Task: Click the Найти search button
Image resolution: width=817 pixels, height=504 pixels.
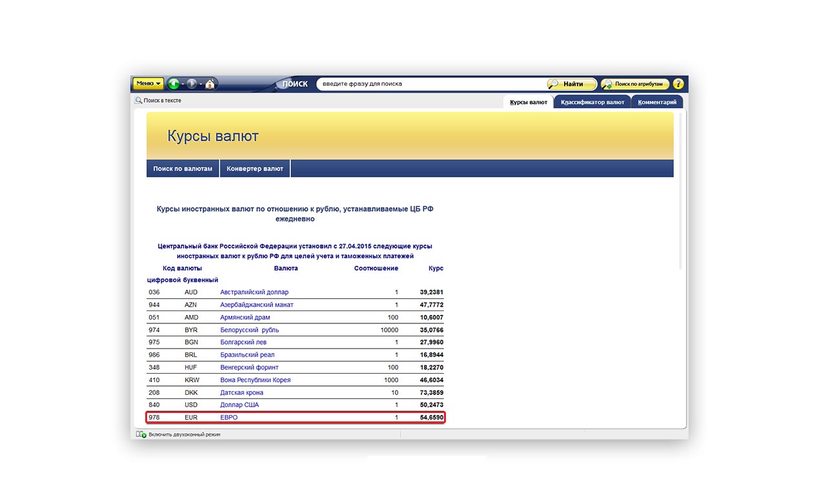Action: click(572, 84)
